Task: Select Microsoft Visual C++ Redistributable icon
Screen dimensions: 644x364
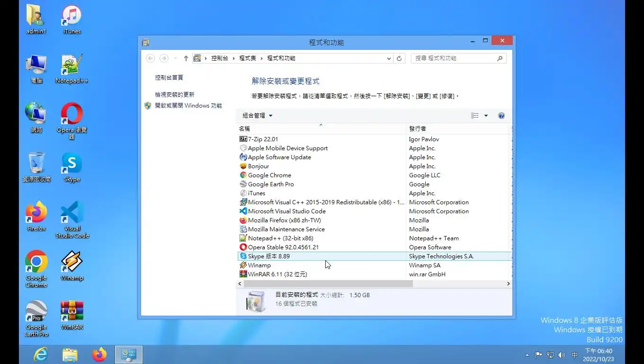Action: coord(243,202)
